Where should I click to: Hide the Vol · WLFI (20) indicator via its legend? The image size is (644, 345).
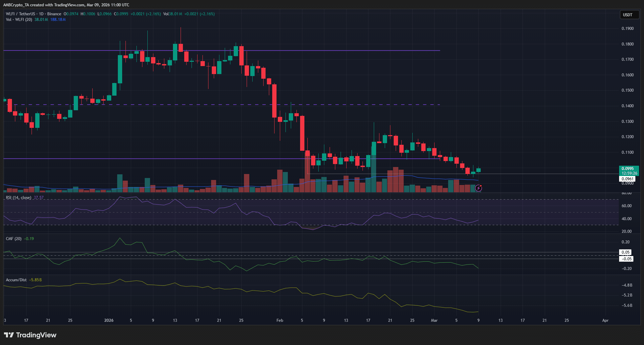pyautogui.click(x=18, y=20)
